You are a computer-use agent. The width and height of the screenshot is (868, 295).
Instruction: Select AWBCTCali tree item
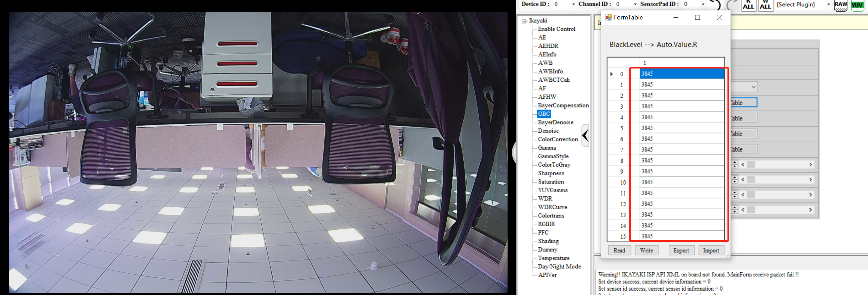point(554,80)
